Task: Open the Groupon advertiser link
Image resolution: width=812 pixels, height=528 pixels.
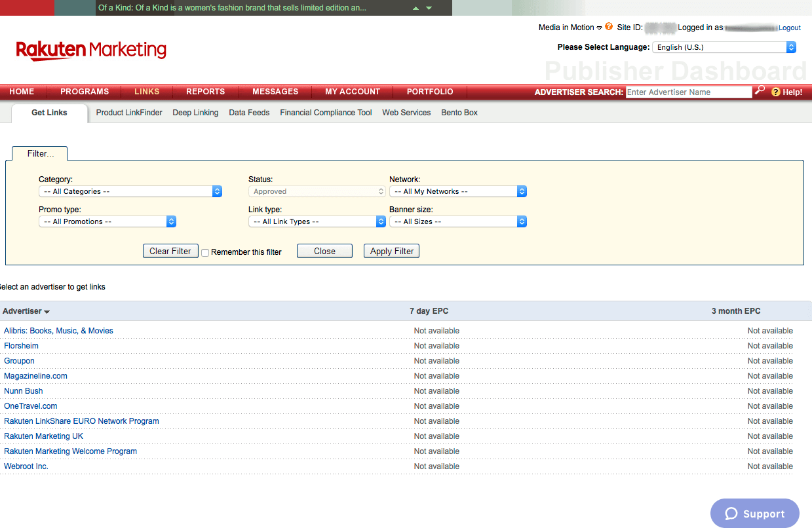Action: [19, 361]
